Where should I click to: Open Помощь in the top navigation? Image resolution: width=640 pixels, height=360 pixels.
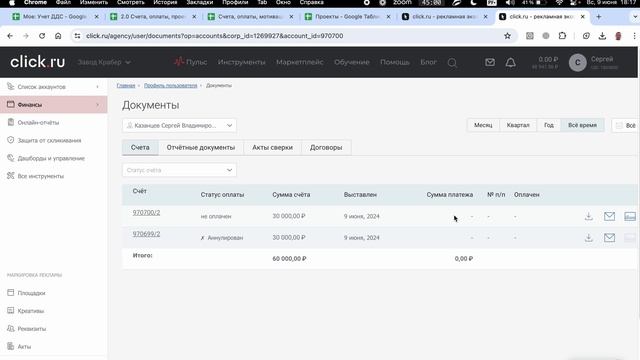(395, 62)
